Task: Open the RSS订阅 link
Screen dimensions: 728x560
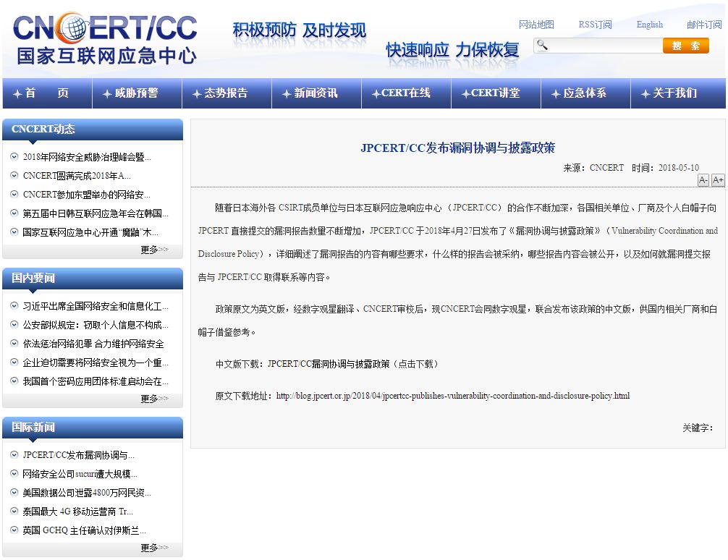Action: 596,25
